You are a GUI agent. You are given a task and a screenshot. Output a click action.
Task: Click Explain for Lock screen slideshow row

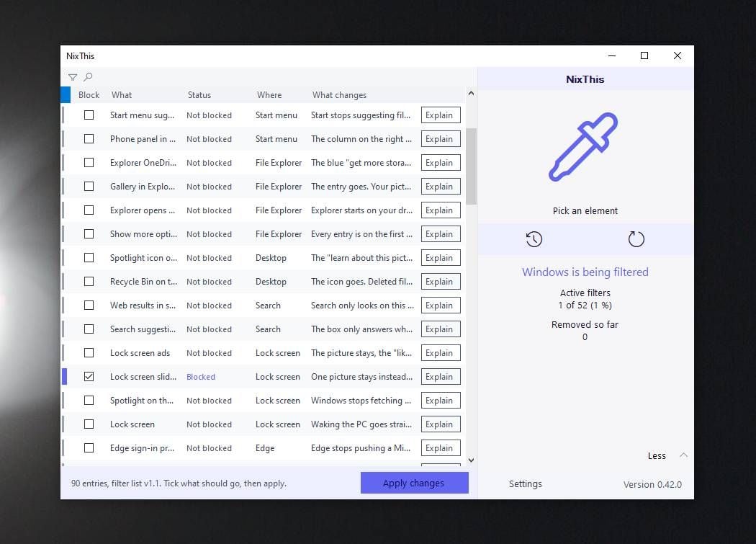pyautogui.click(x=441, y=377)
